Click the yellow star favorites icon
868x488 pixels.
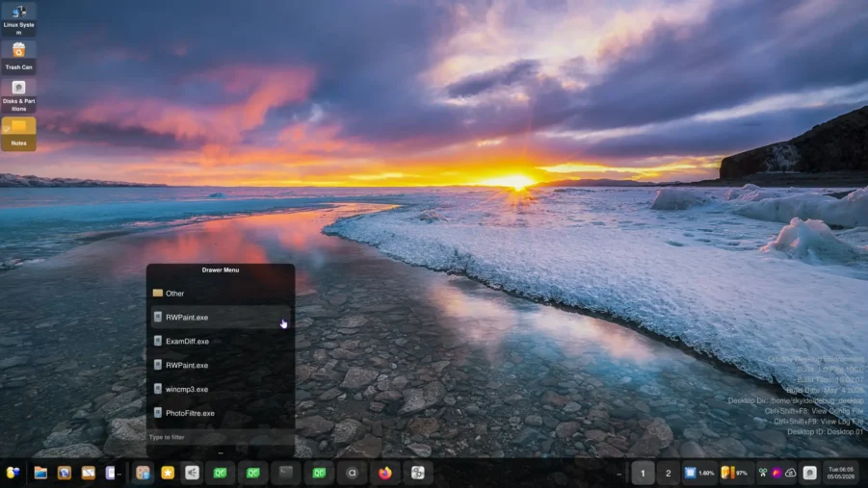tap(168, 473)
